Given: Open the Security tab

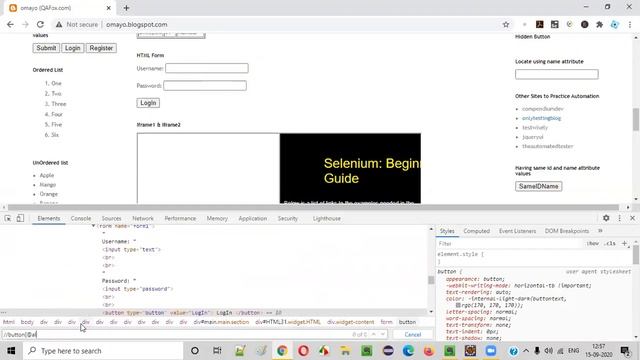Looking at the screenshot, I should click(x=288, y=218).
